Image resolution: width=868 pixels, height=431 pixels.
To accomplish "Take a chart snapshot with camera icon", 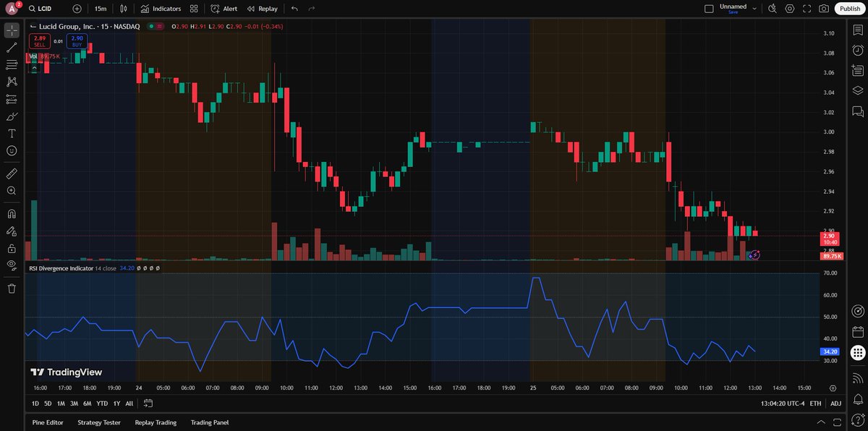I will pyautogui.click(x=824, y=9).
